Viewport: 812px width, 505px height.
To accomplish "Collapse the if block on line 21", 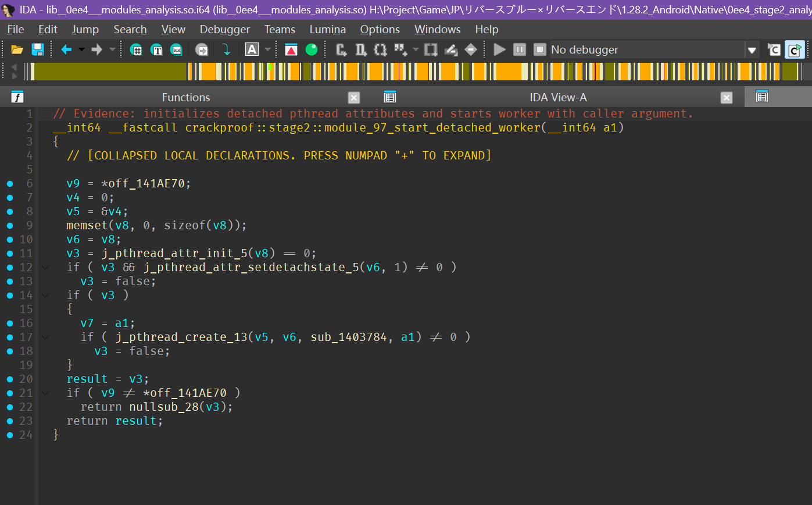I will (x=45, y=393).
